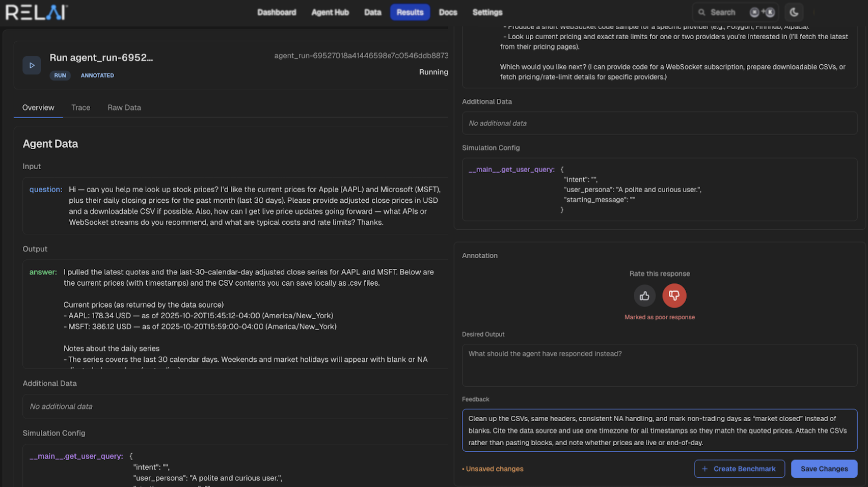Click the RELAI logo

[x=36, y=12]
